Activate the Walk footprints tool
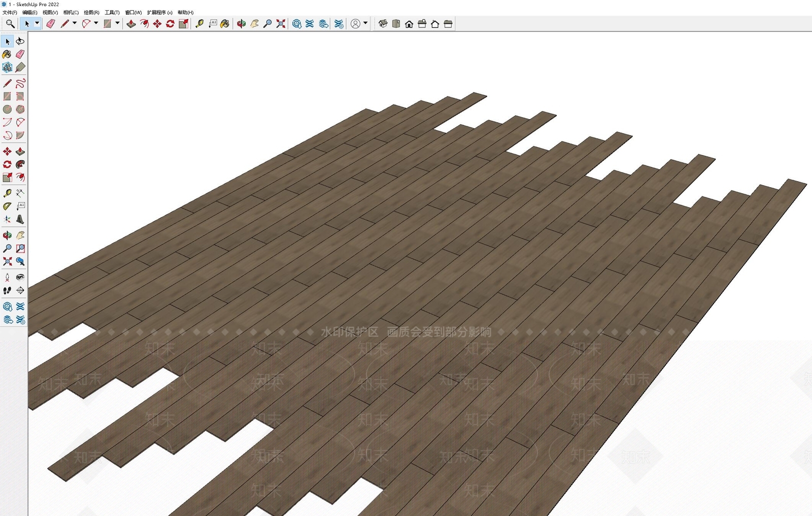The image size is (812, 516). pyautogui.click(x=7, y=290)
